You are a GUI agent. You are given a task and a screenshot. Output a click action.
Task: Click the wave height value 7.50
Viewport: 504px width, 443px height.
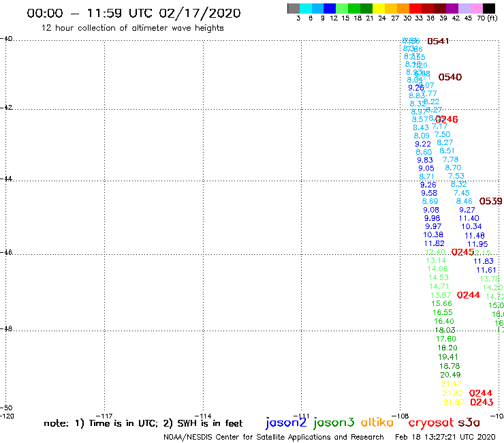pos(442,134)
